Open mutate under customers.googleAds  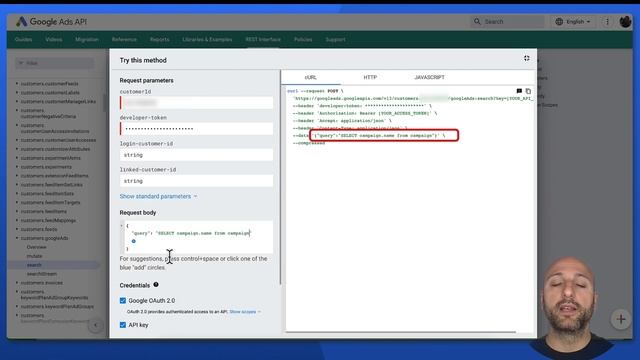34,256
